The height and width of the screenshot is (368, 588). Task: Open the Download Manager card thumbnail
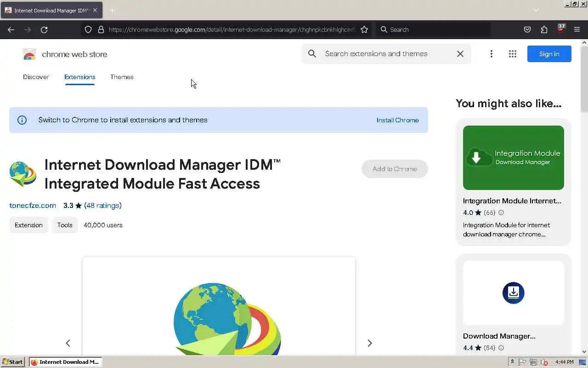click(514, 293)
